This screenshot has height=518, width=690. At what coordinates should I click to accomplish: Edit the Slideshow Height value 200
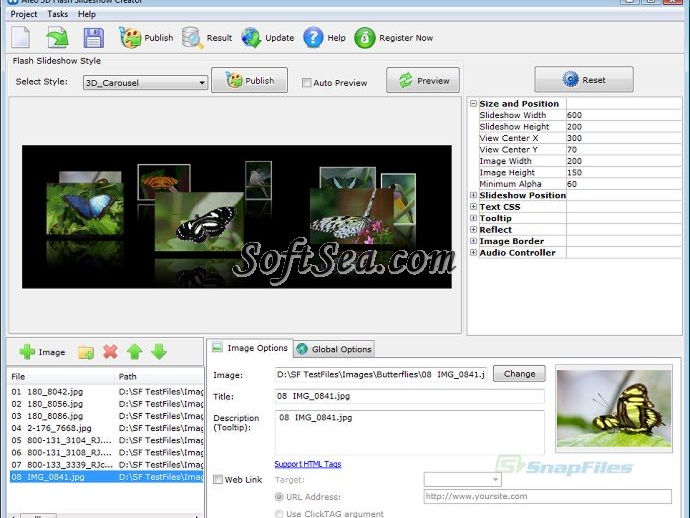click(x=624, y=126)
